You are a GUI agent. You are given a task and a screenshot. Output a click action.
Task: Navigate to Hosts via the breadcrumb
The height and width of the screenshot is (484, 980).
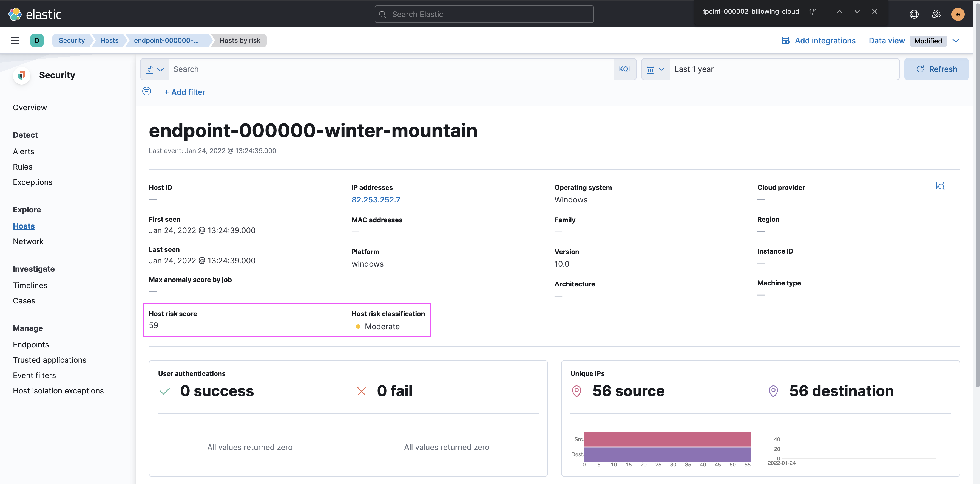tap(109, 40)
